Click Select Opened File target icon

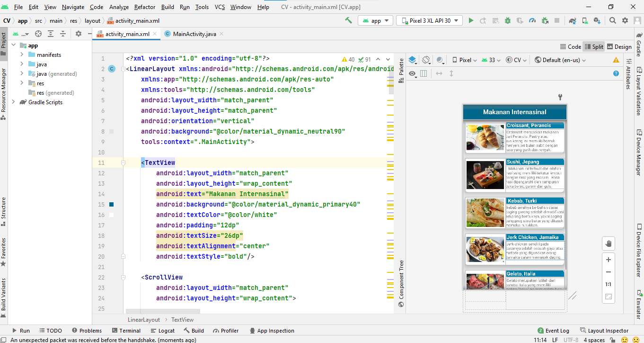click(x=38, y=34)
